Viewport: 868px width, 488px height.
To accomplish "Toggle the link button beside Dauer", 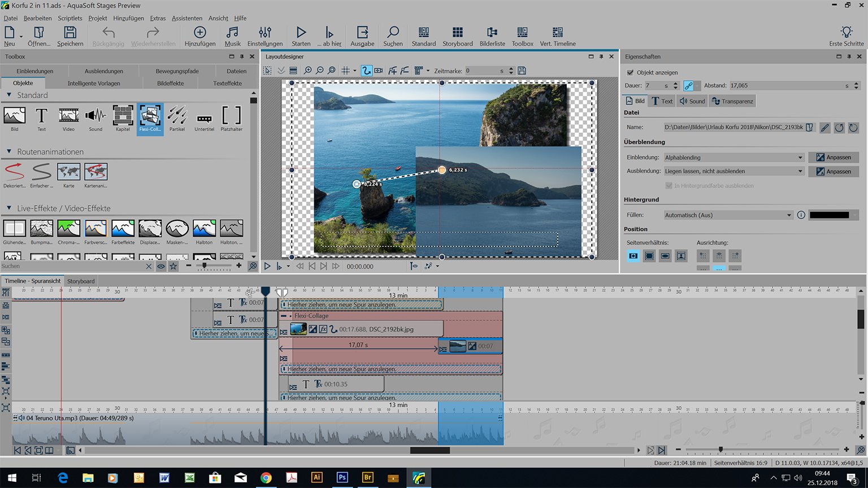I will pyautogui.click(x=688, y=86).
